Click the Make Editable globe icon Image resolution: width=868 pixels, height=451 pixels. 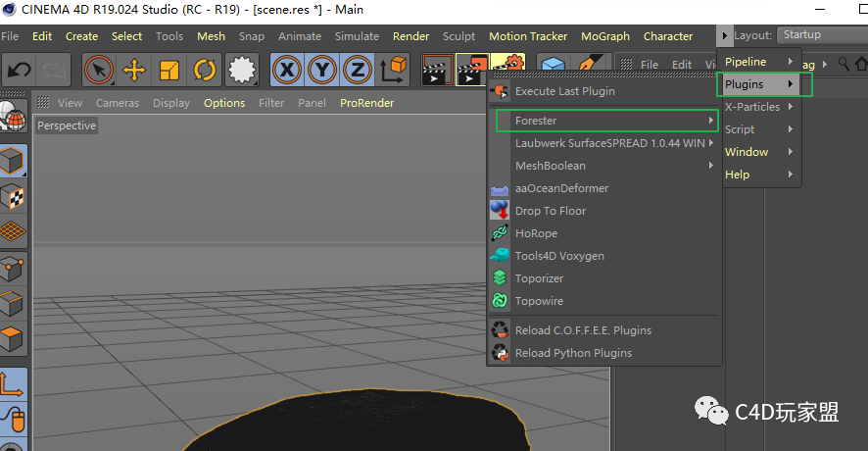click(14, 117)
